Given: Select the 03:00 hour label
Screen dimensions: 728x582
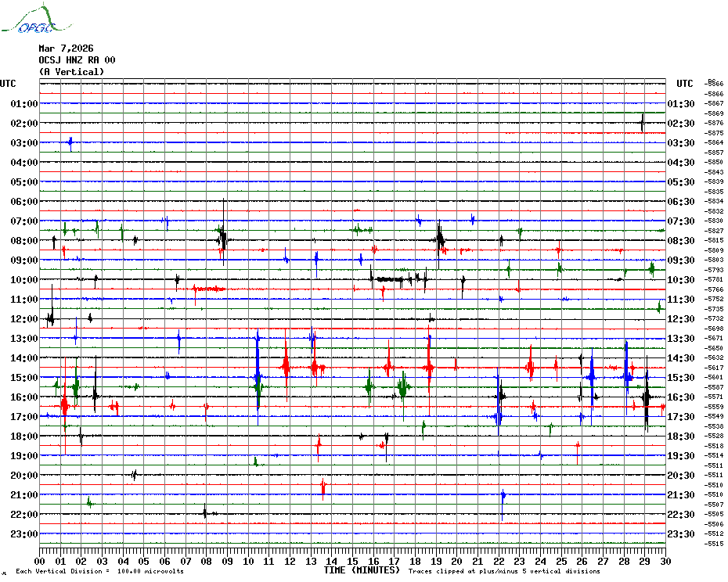Looking at the screenshot, I should coord(24,142).
